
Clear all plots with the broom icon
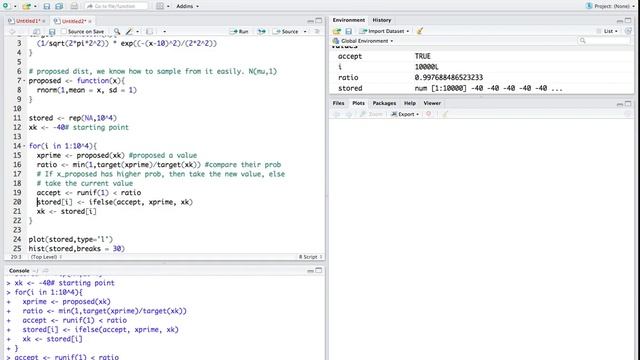point(445,114)
